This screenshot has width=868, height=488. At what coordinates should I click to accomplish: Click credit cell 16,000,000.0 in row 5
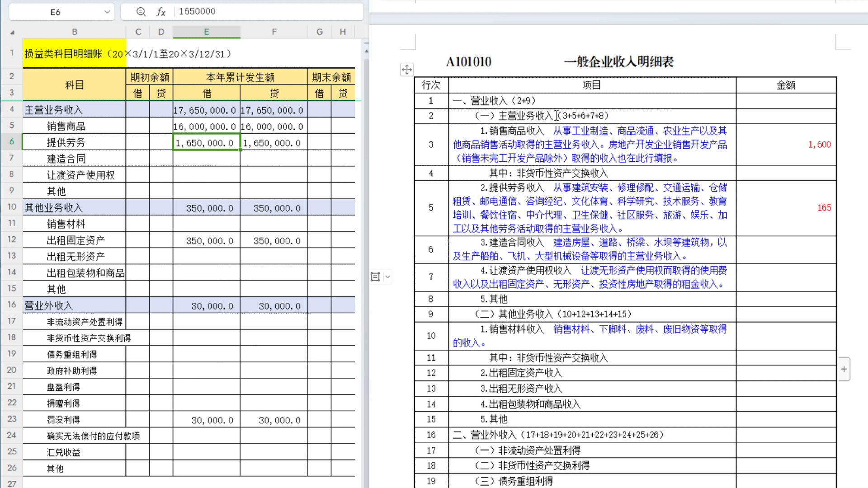(274, 127)
